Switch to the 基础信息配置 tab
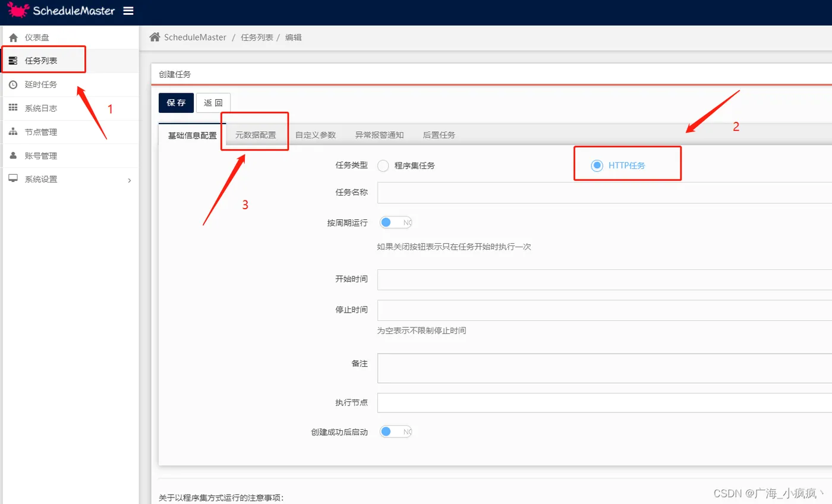Image resolution: width=832 pixels, height=504 pixels. (193, 135)
